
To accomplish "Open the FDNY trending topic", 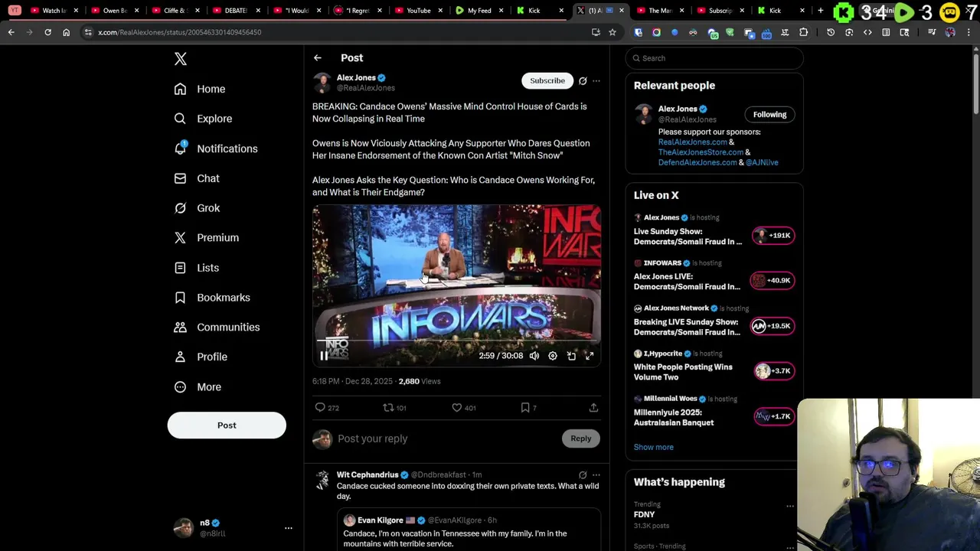I will 645,515.
